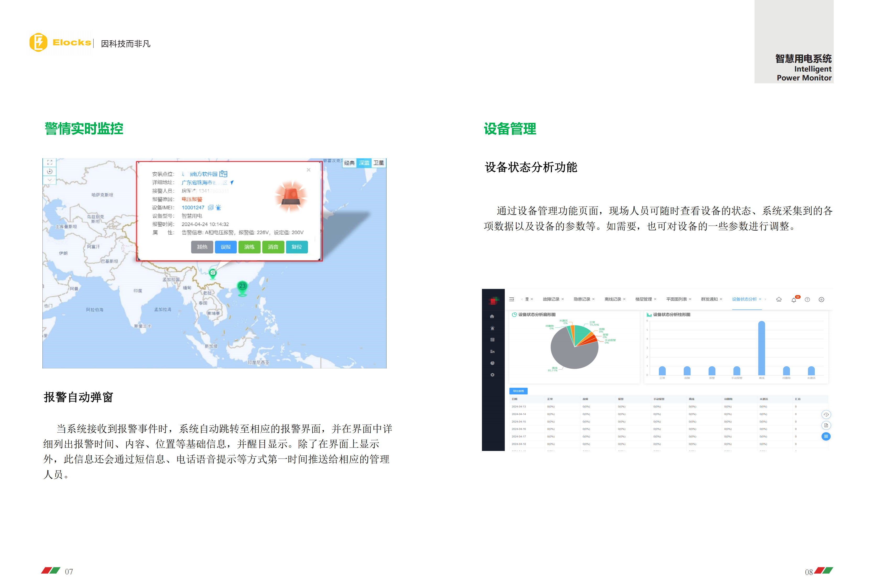Switch to the 故障记录 tab
Image resolution: width=874 pixels, height=588 pixels.
coord(551,299)
